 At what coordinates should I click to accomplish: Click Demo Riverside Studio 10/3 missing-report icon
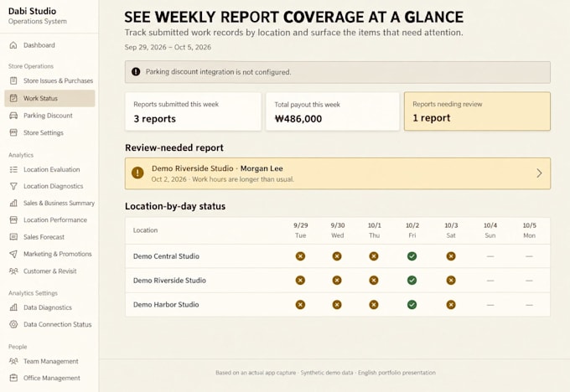(x=451, y=281)
